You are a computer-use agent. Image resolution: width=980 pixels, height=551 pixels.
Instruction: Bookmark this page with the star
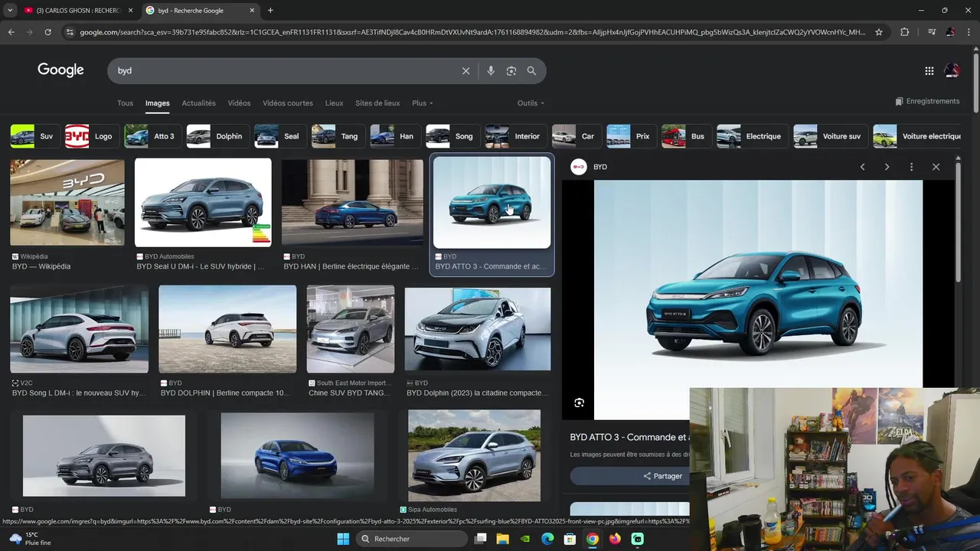[879, 32]
